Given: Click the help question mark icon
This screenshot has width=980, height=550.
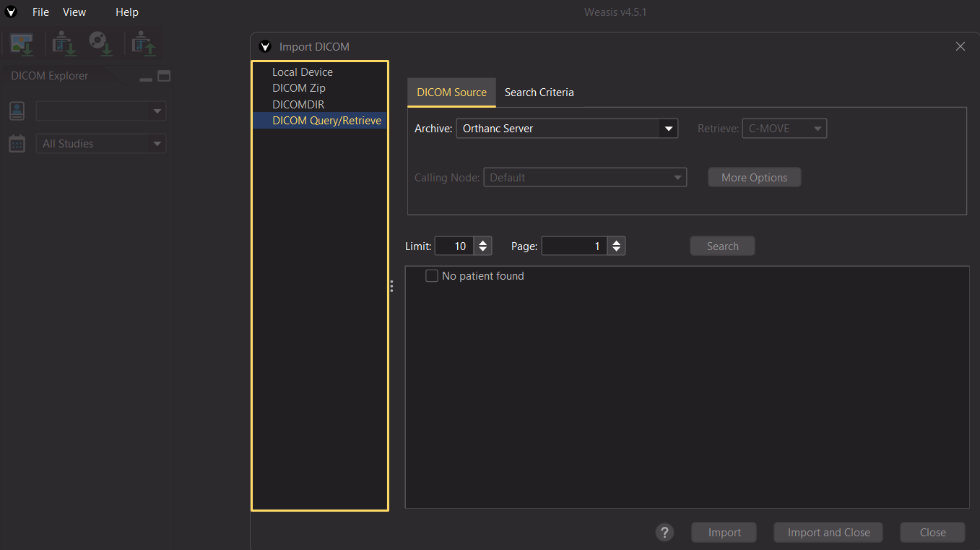Looking at the screenshot, I should 664,533.
